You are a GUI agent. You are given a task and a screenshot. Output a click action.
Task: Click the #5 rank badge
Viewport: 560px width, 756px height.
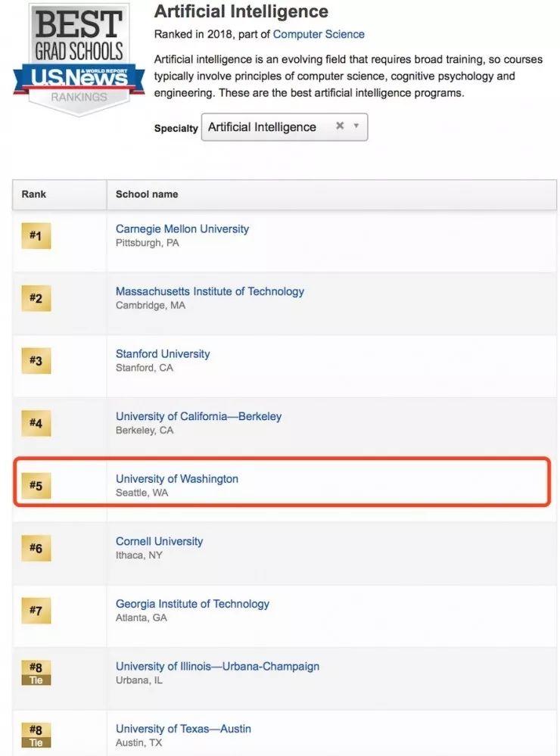click(x=36, y=486)
